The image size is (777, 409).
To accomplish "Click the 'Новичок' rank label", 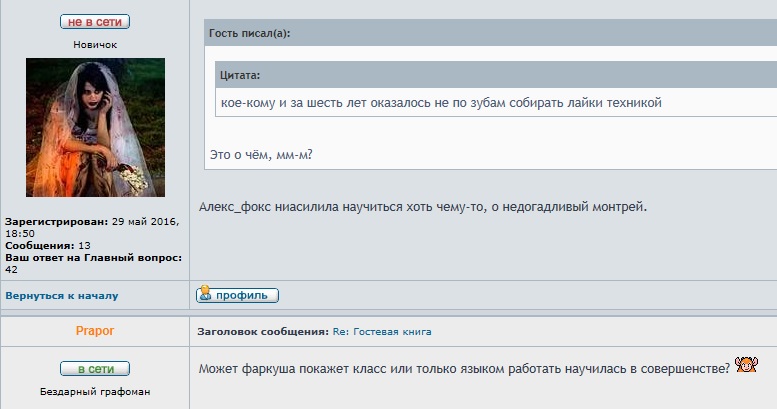I will click(x=95, y=45).
